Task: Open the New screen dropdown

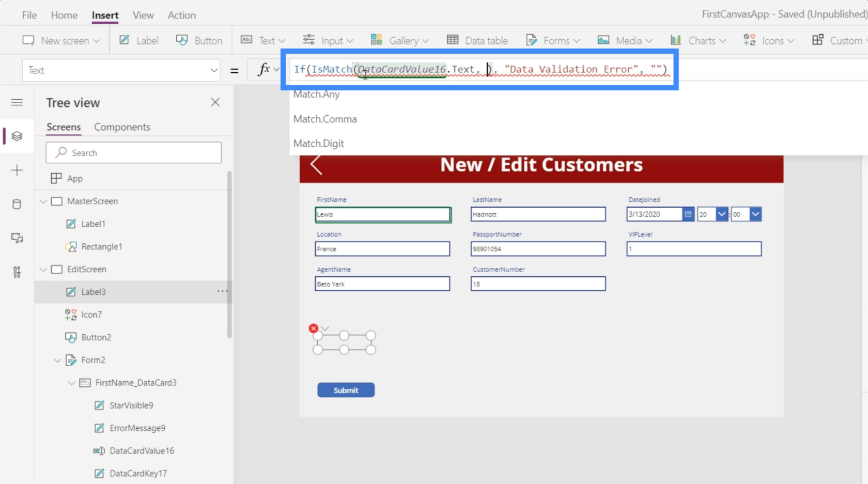Action: click(61, 40)
